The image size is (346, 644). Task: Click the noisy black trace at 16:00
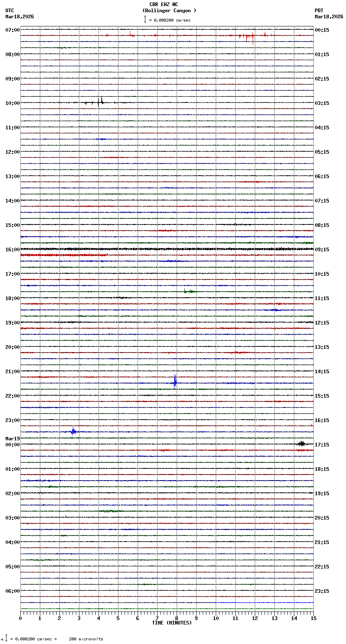167,249
